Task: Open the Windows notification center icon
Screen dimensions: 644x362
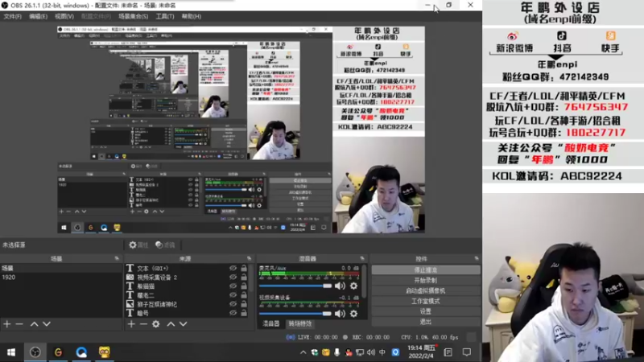Action: [x=467, y=352]
